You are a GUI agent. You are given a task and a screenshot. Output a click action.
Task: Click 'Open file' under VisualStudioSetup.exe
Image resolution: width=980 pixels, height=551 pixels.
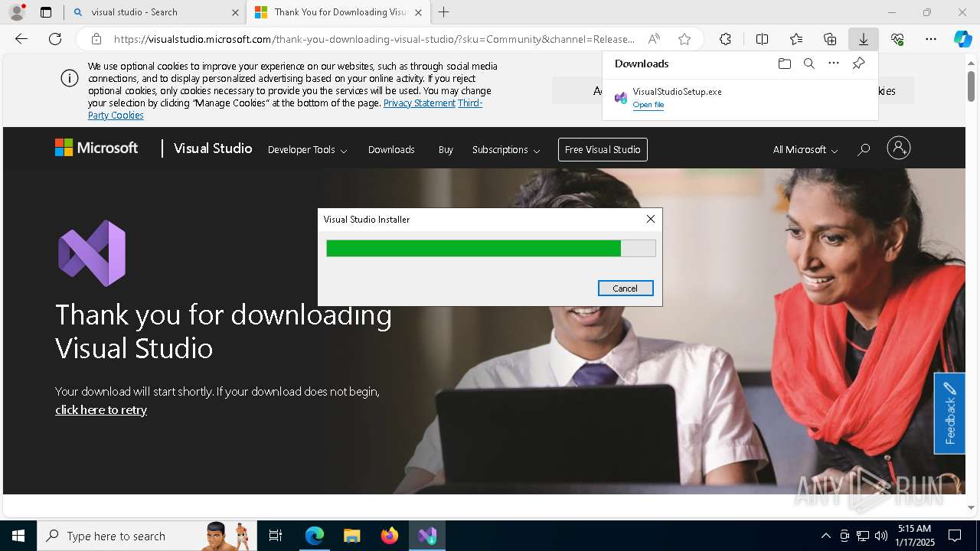pyautogui.click(x=648, y=105)
